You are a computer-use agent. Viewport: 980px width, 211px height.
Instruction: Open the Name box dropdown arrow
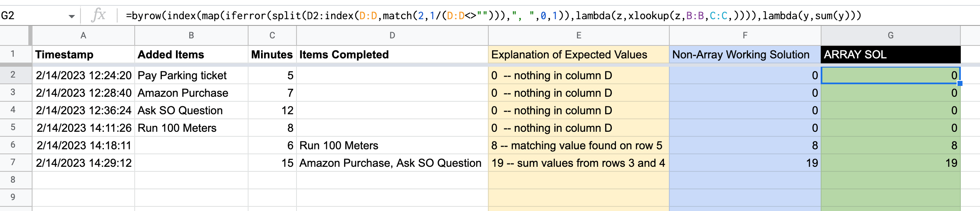click(72, 16)
